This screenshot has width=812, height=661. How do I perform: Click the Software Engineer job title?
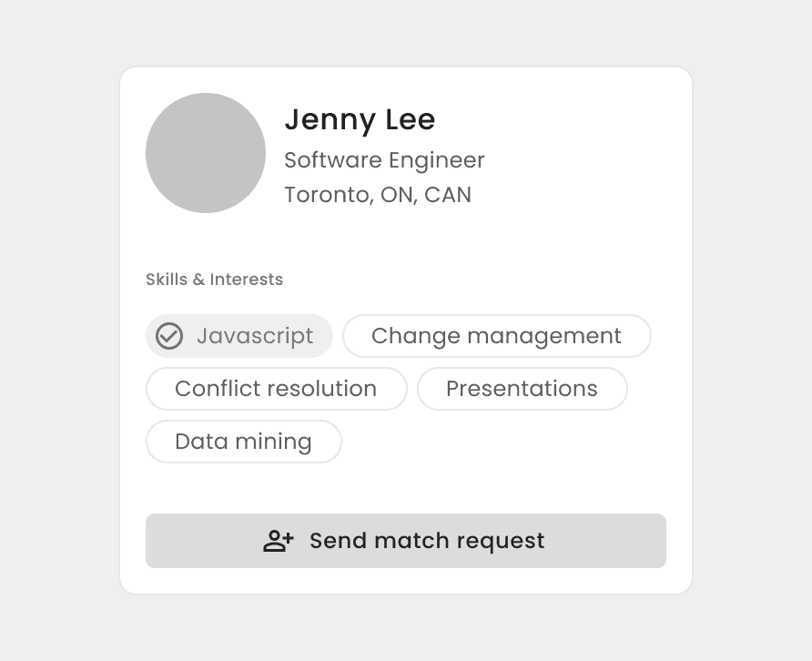pyautogui.click(x=384, y=160)
